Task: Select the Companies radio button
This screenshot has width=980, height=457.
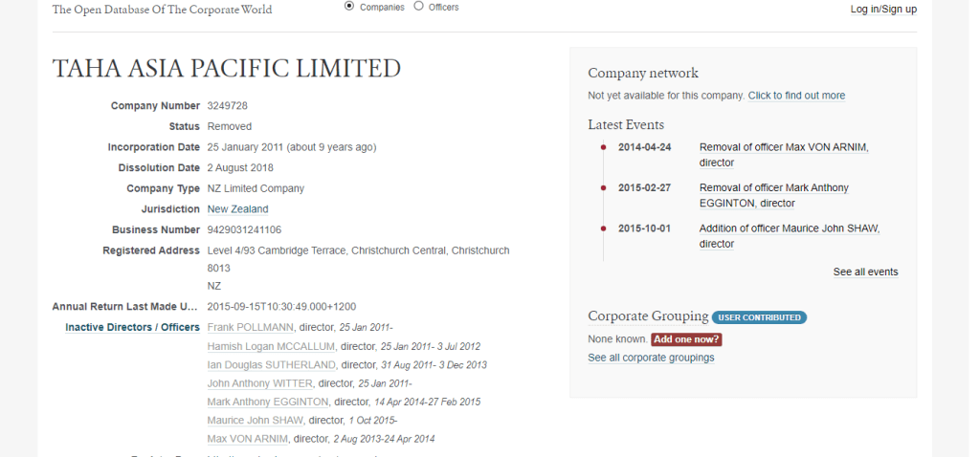Action: click(x=349, y=6)
